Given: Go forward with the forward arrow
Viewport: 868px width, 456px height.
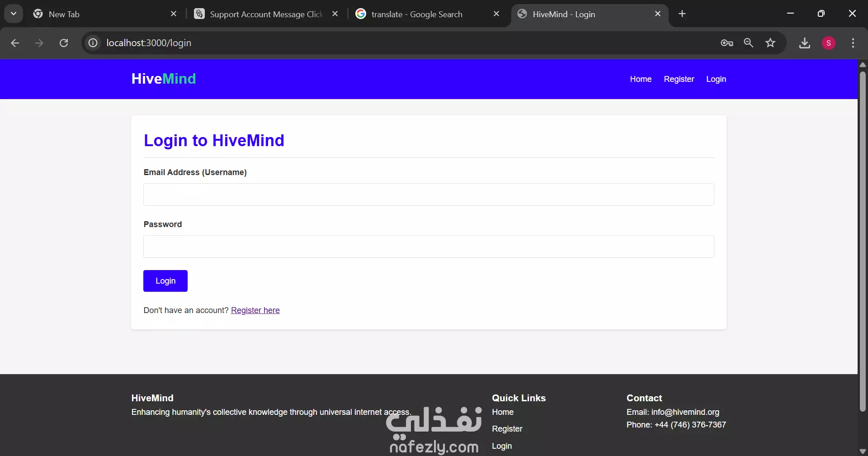Looking at the screenshot, I should [39, 43].
